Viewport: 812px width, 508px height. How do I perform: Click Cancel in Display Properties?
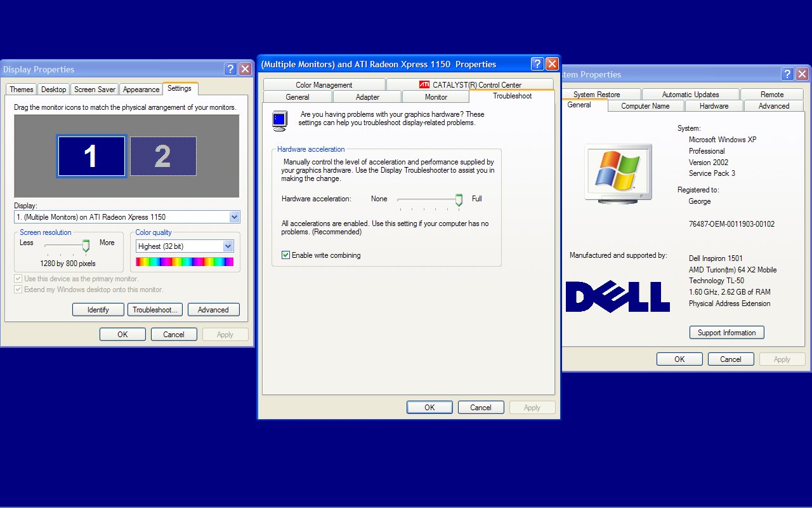click(174, 335)
